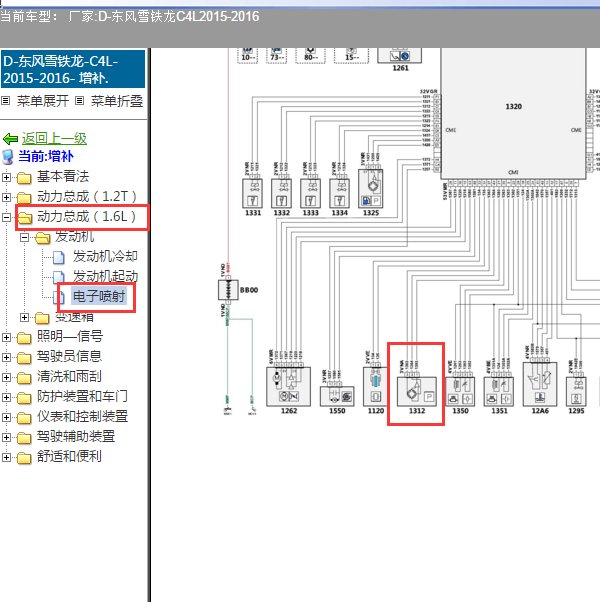Viewport: 600px width, 602px height.
Task: Select the 驾驶员信息 tree item
Action: click(x=69, y=356)
